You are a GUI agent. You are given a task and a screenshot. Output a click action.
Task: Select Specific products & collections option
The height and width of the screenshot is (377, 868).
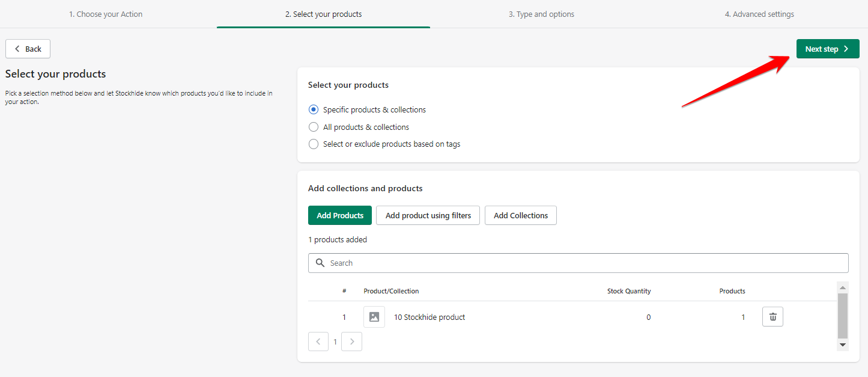click(x=314, y=110)
